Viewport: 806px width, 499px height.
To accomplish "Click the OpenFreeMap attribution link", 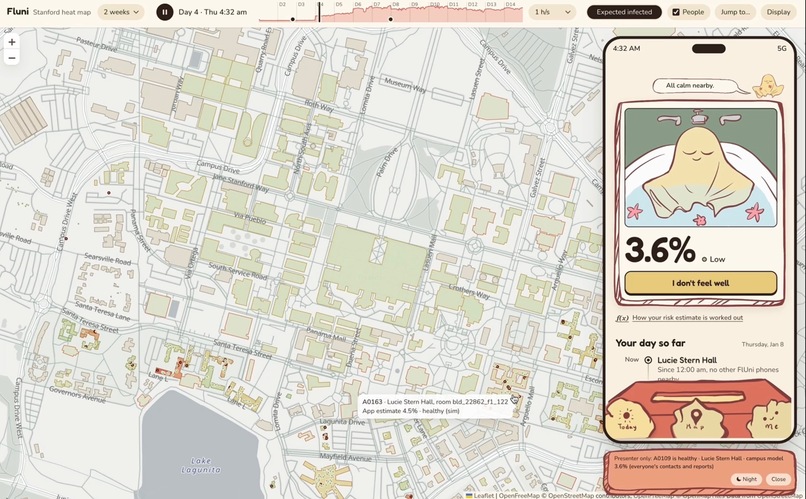I will (519, 495).
